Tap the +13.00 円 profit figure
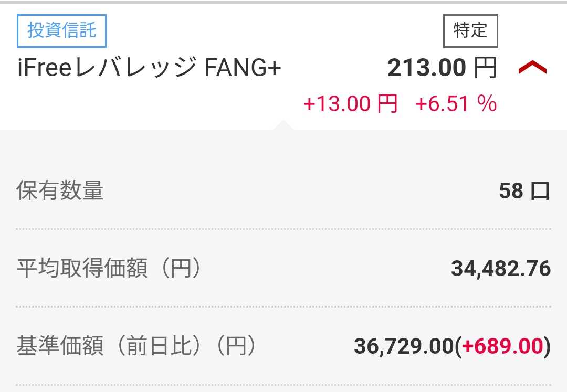567x392 pixels. click(350, 104)
